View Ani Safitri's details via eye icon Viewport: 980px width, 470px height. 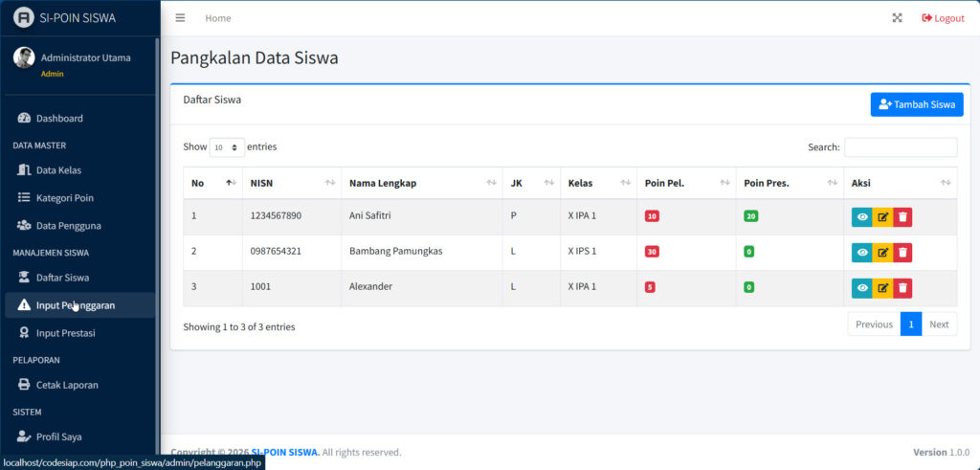click(862, 217)
